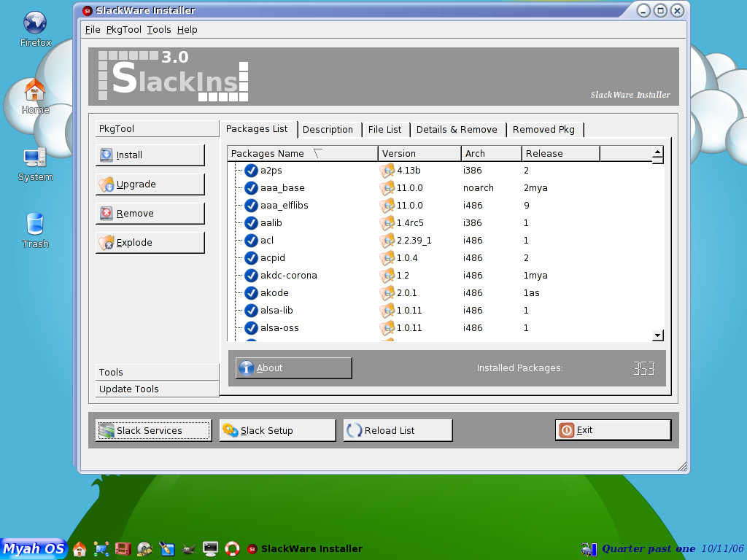Launch the terminal icon in taskbar
Viewport: 747px width, 560px height.
click(210, 549)
